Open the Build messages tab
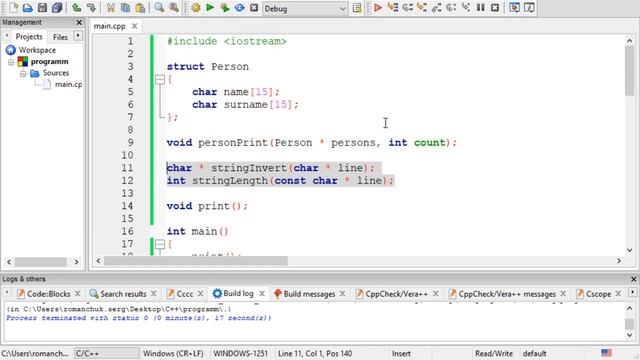Image resolution: width=640 pixels, height=360 pixels. tap(309, 294)
